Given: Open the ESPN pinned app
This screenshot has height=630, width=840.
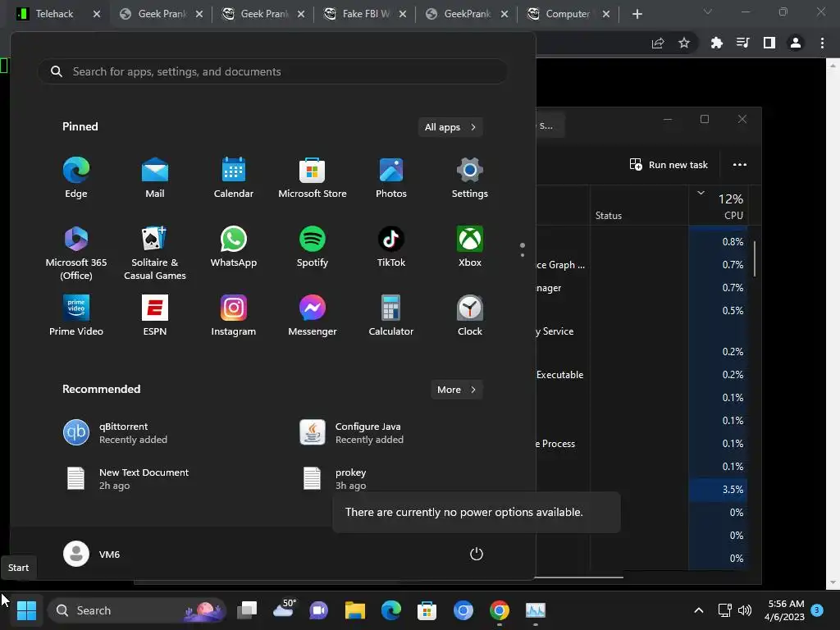Looking at the screenshot, I should (x=155, y=316).
